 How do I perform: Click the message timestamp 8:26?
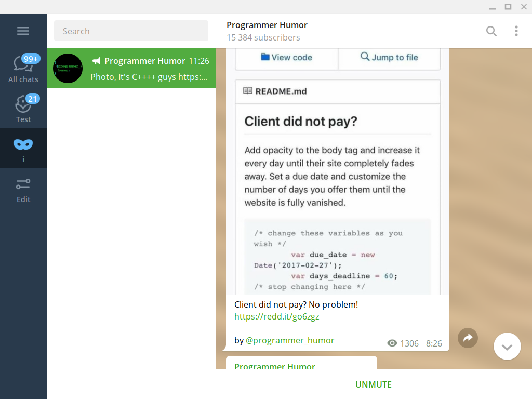click(434, 344)
